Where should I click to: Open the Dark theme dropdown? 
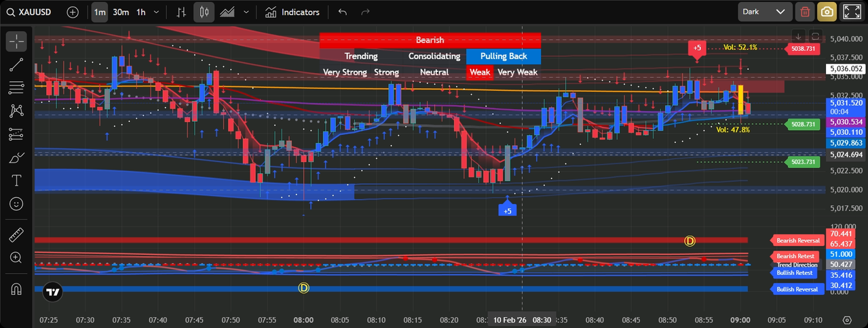766,12
